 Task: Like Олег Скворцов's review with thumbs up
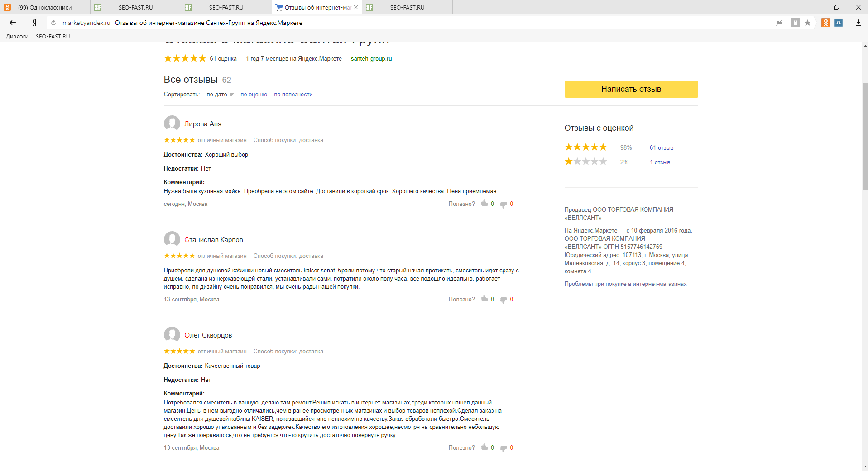[x=484, y=447]
